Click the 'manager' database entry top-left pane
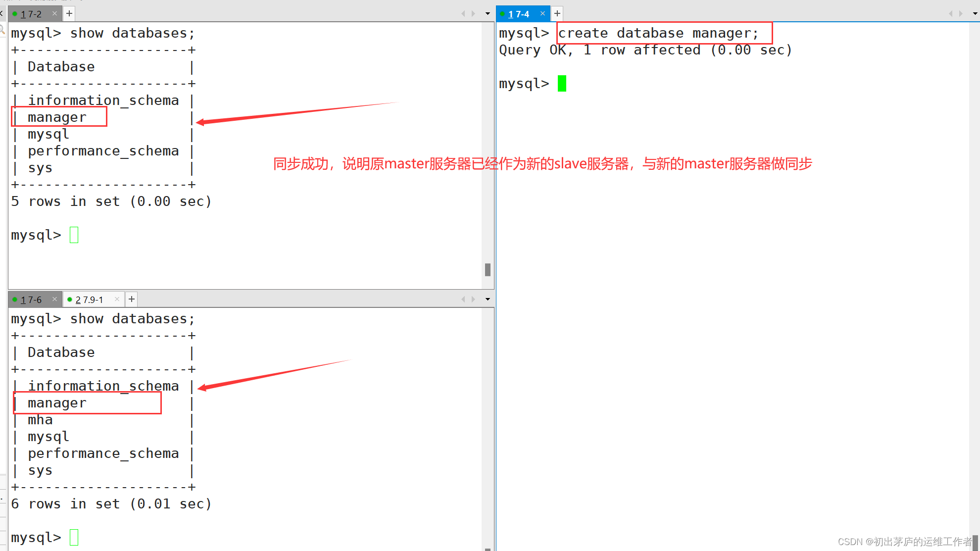This screenshot has width=980, height=551. pos(56,116)
